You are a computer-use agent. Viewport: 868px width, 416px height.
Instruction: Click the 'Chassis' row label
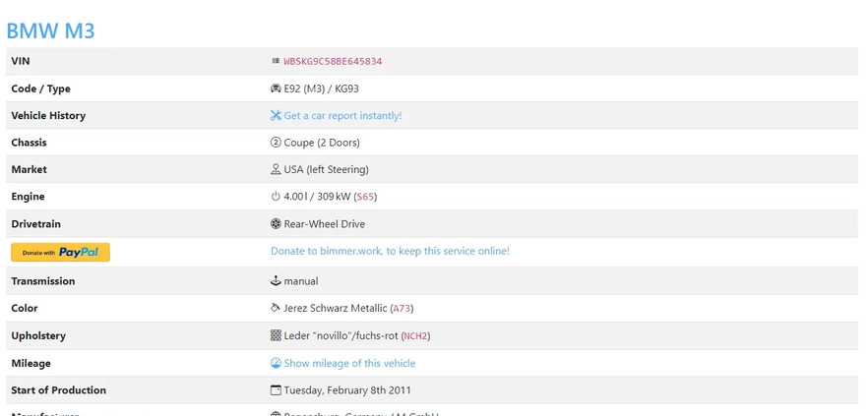29,143
